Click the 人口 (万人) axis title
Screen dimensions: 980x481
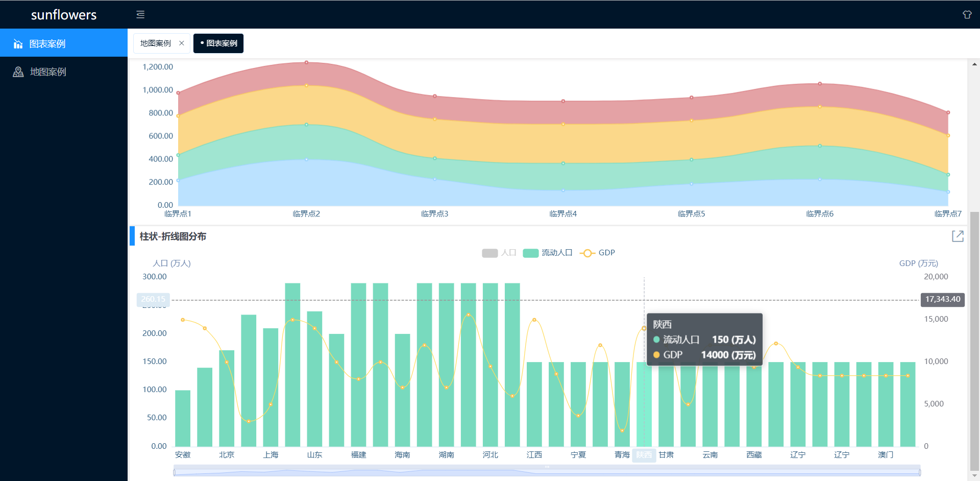coord(171,263)
